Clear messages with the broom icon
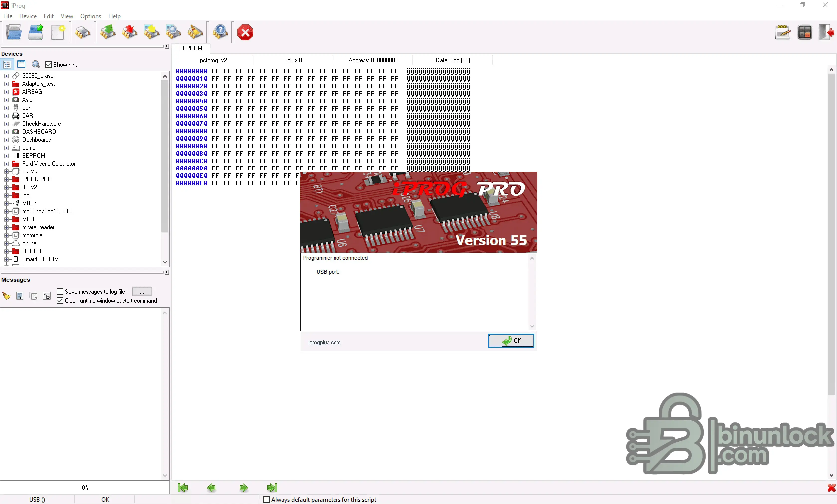837x504 pixels. (6, 296)
